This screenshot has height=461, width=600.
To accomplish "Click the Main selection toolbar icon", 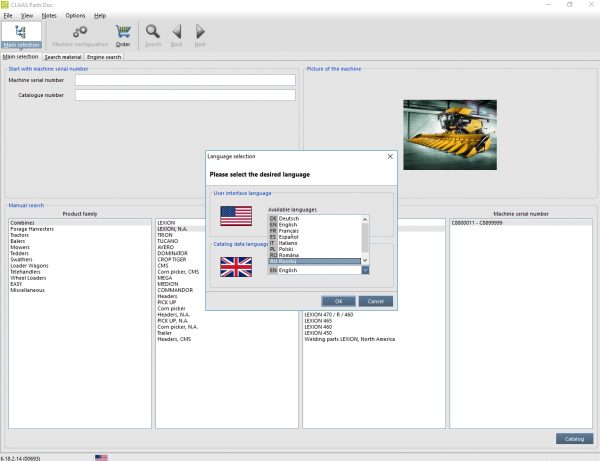I will pyautogui.click(x=21, y=34).
